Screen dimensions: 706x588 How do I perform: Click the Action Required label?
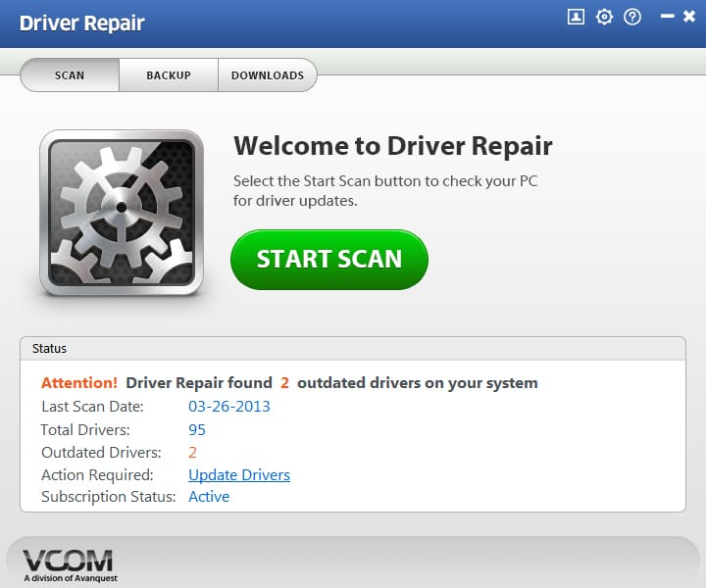pyautogui.click(x=97, y=475)
